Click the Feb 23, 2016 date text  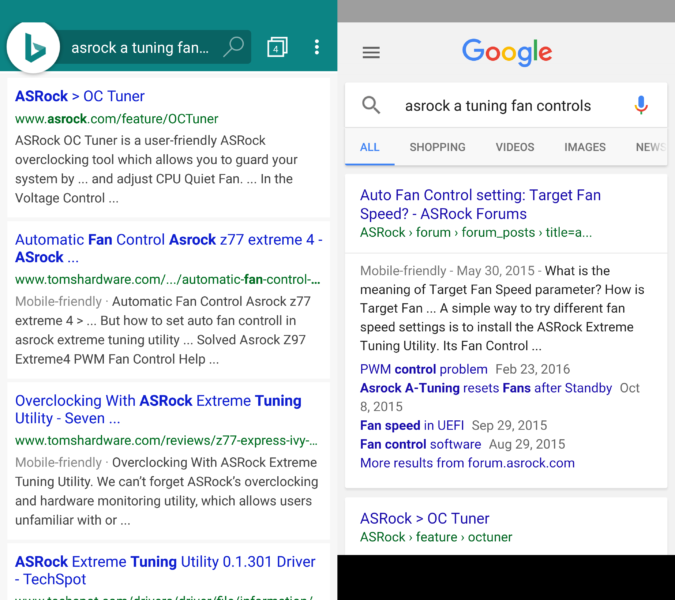click(533, 369)
